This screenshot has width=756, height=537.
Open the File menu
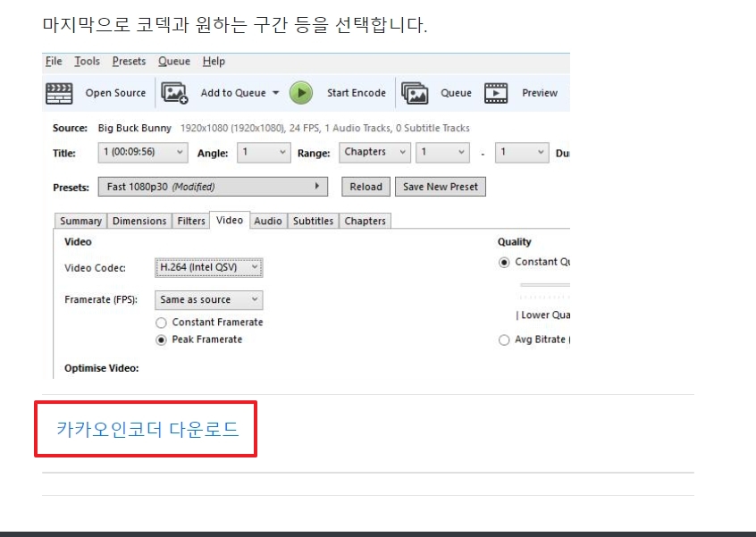coord(54,62)
